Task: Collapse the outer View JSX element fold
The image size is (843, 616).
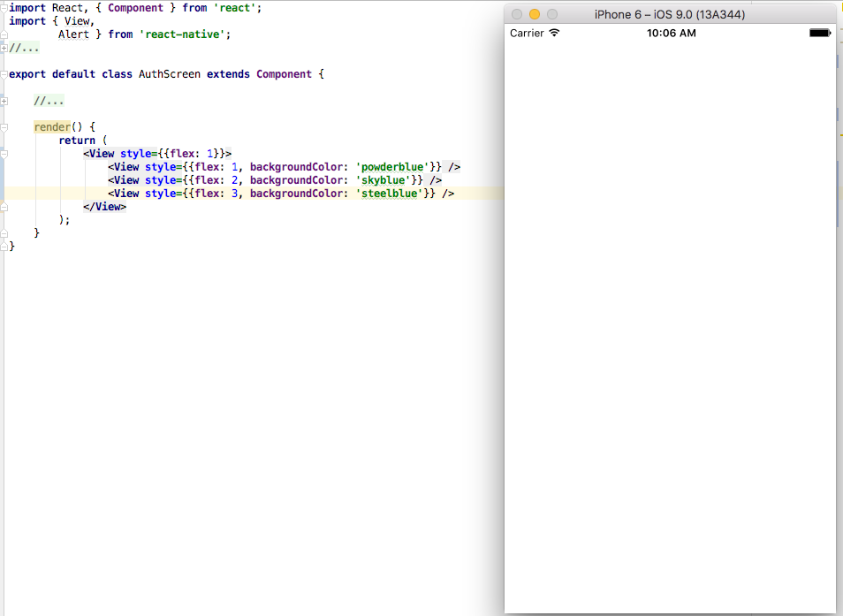Action: [4, 154]
